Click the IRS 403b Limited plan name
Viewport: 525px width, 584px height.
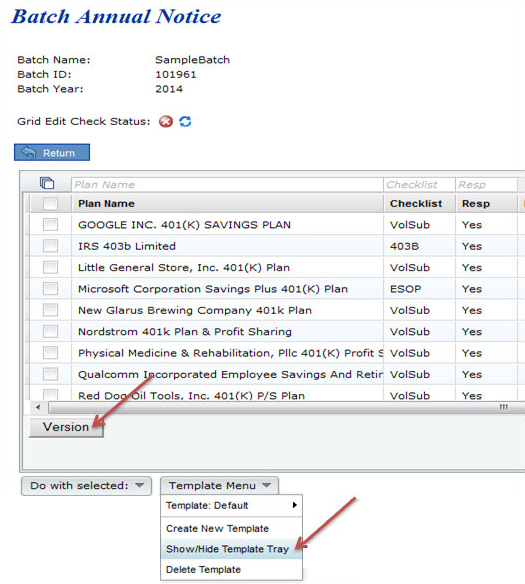(x=127, y=246)
